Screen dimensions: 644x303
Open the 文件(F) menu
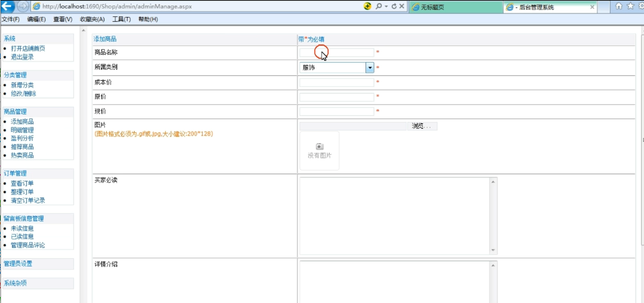coord(10,19)
